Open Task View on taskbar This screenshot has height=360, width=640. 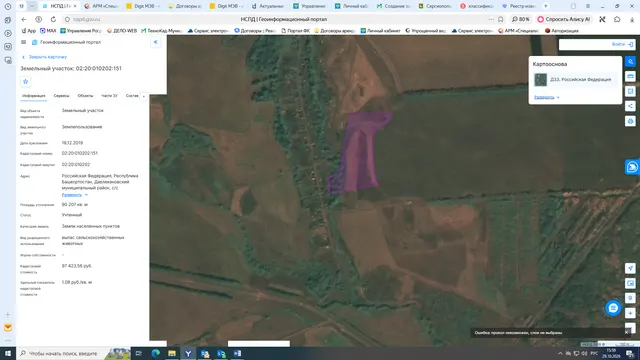[138, 353]
